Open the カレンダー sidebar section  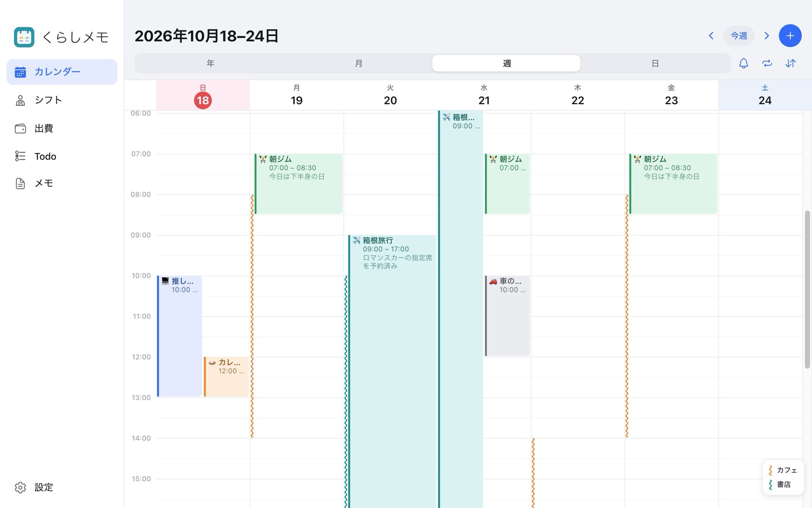click(x=62, y=72)
